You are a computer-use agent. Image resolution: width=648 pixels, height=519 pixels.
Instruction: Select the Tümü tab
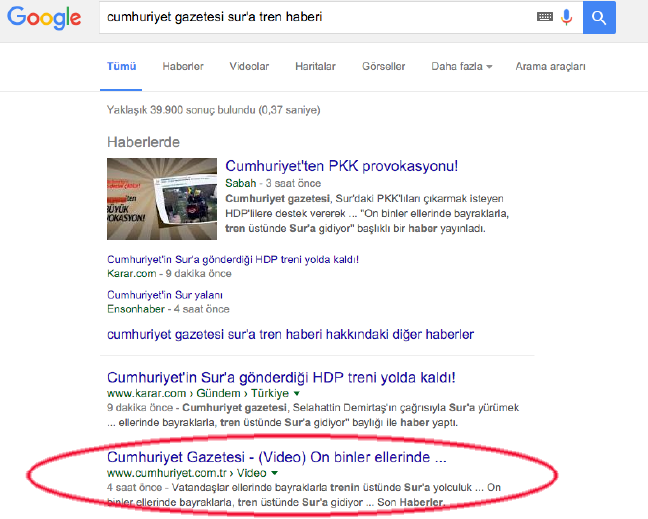[121, 66]
